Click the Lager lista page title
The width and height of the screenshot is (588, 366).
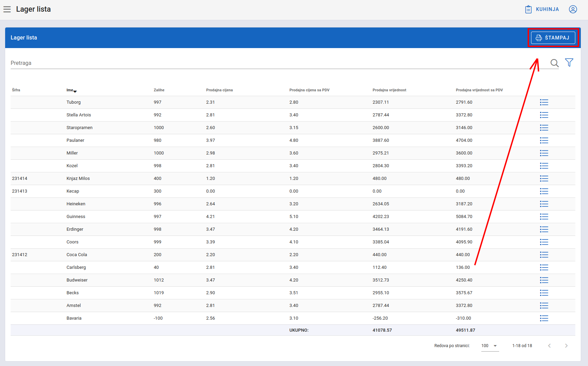[33, 9]
